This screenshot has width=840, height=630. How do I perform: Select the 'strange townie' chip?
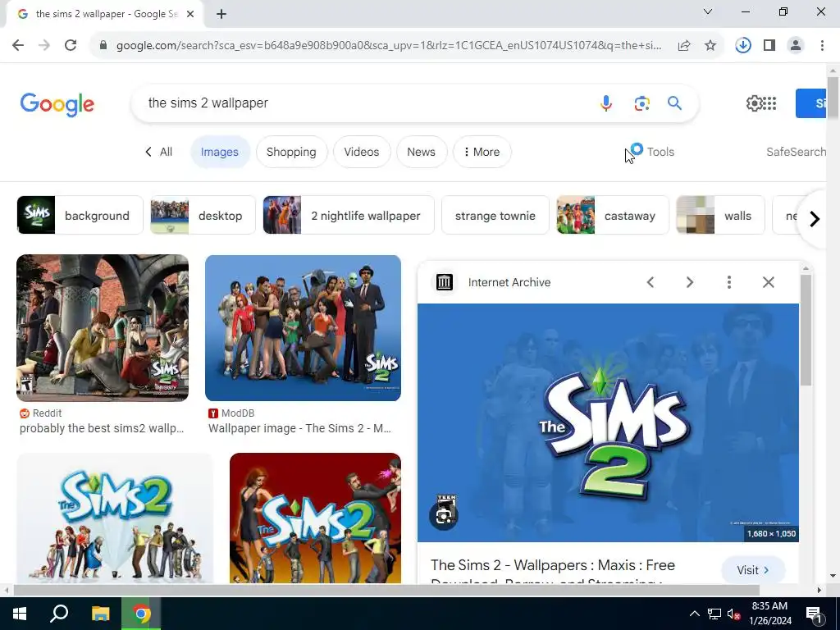tap(495, 216)
